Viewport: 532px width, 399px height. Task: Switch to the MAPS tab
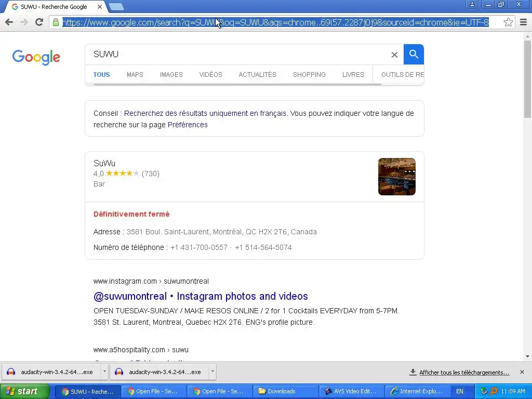(135, 75)
